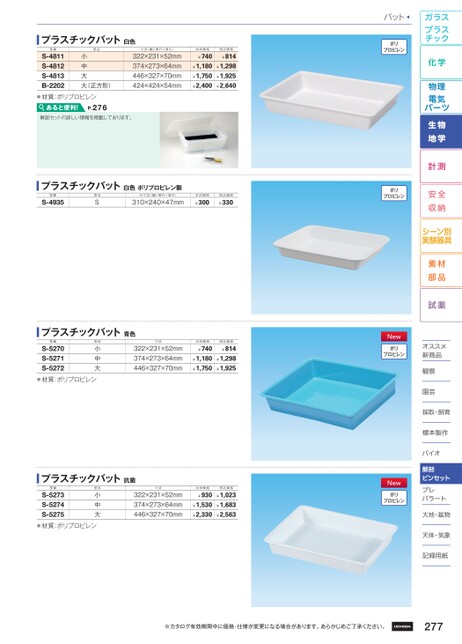The height and width of the screenshot is (644, 462).
Task: Click the バット breadcrumb arrow at top
Action: (x=408, y=17)
